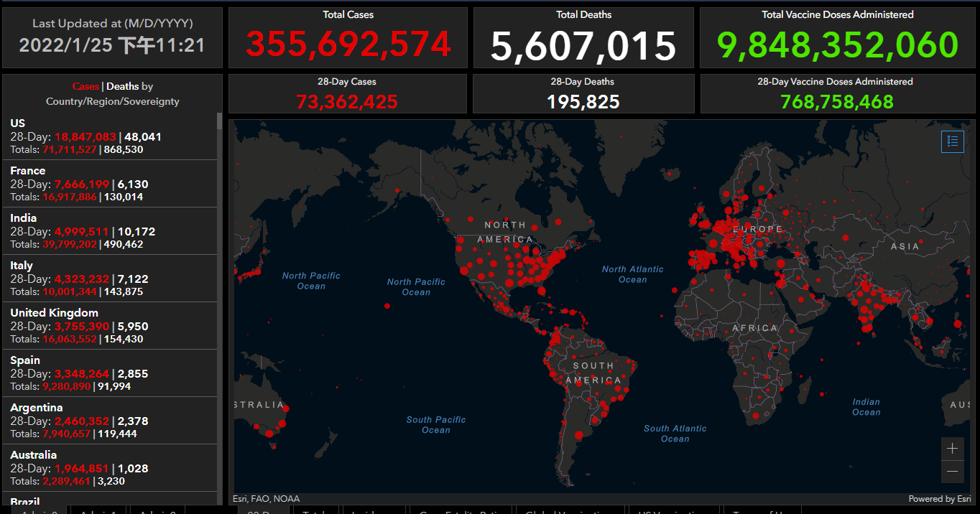
Task: Select the Italy row in country list
Action: 109,279
